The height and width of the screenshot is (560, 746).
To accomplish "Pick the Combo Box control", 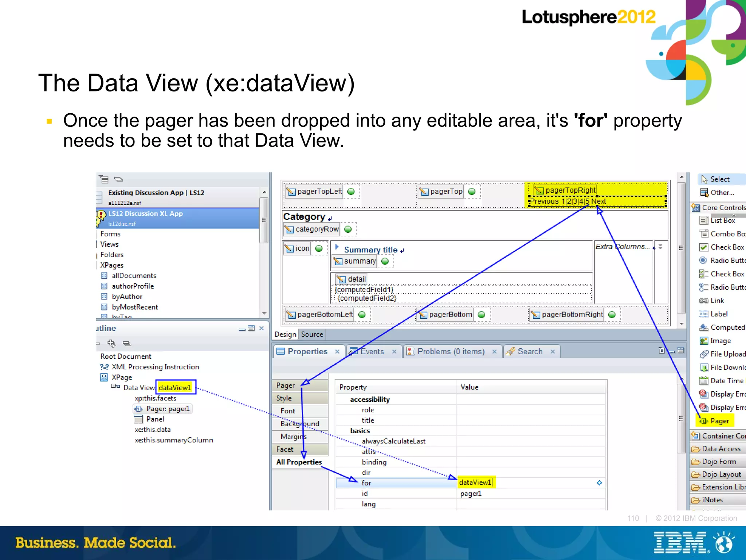I will 722,234.
